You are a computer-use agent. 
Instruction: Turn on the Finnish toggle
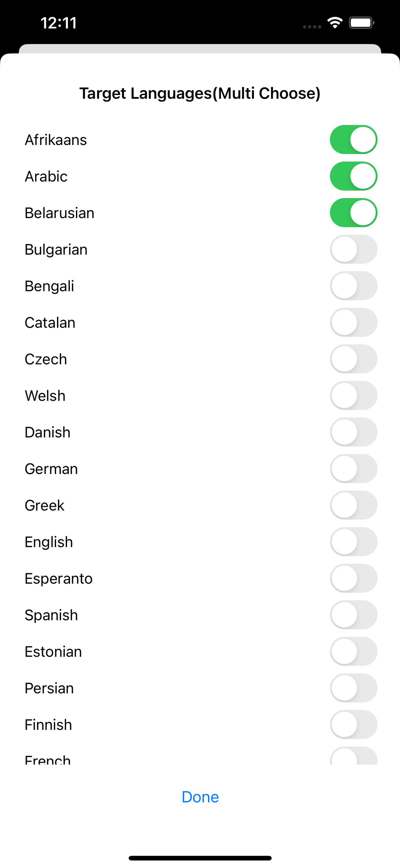coord(353,725)
